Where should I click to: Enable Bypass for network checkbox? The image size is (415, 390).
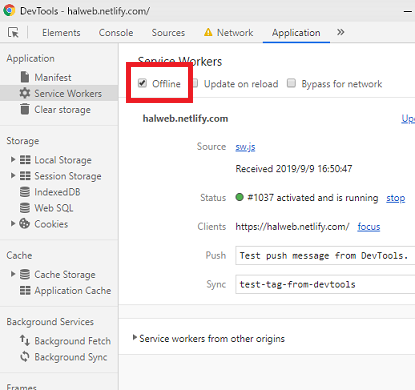[291, 83]
